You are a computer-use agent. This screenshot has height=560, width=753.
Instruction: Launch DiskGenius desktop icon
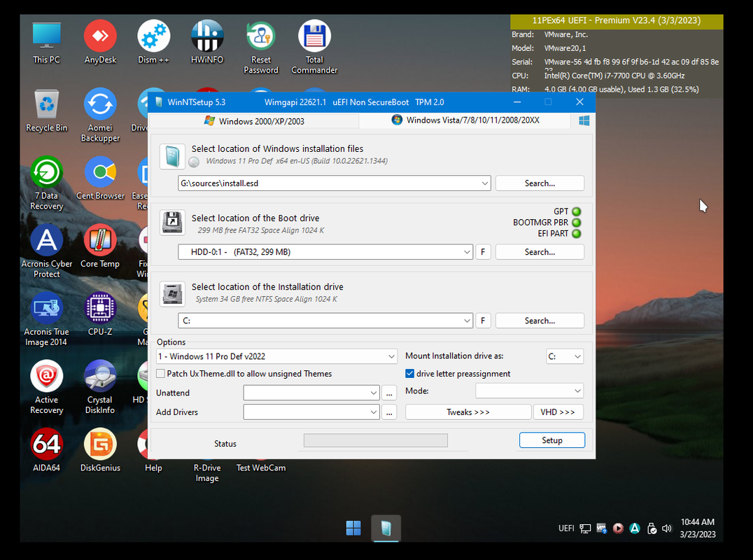tap(100, 451)
